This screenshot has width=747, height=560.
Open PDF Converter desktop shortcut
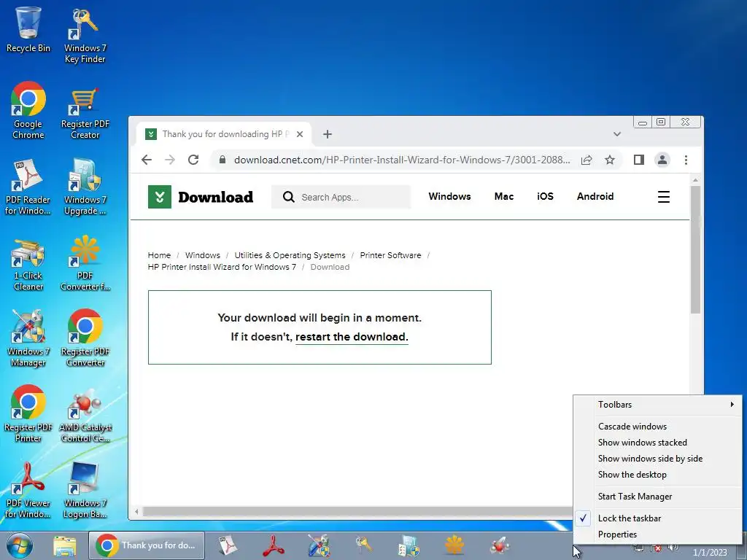85,262
